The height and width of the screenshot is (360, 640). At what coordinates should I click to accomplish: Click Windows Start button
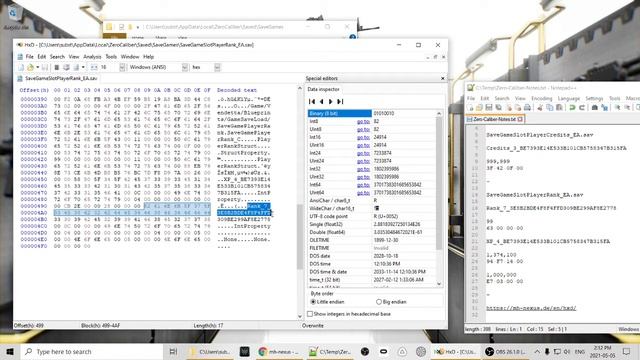(x=10, y=351)
